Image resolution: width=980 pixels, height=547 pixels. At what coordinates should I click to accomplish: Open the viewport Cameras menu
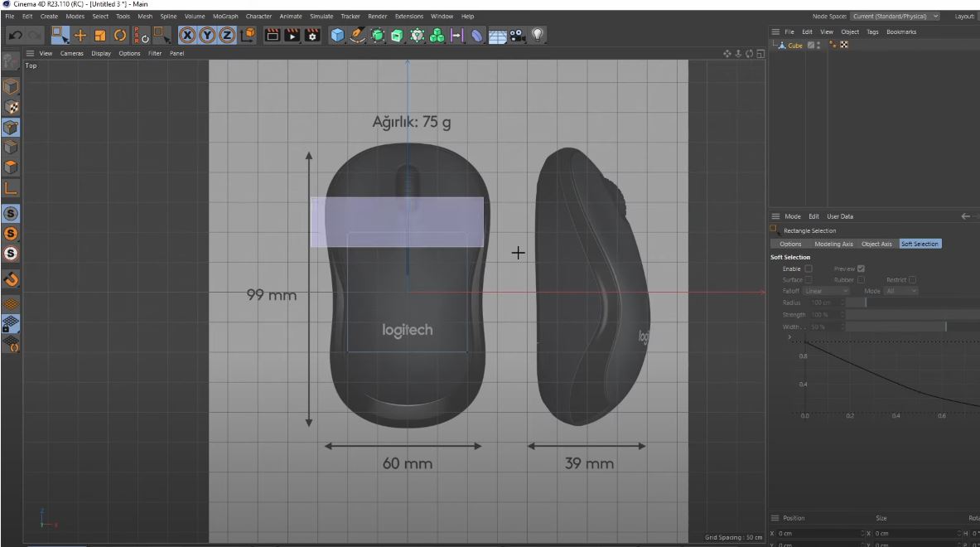pyautogui.click(x=72, y=53)
